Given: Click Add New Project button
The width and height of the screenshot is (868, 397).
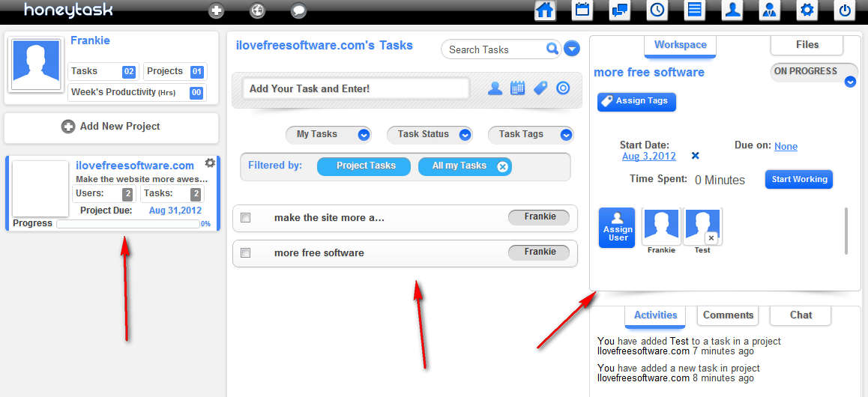Looking at the screenshot, I should coord(111,127).
